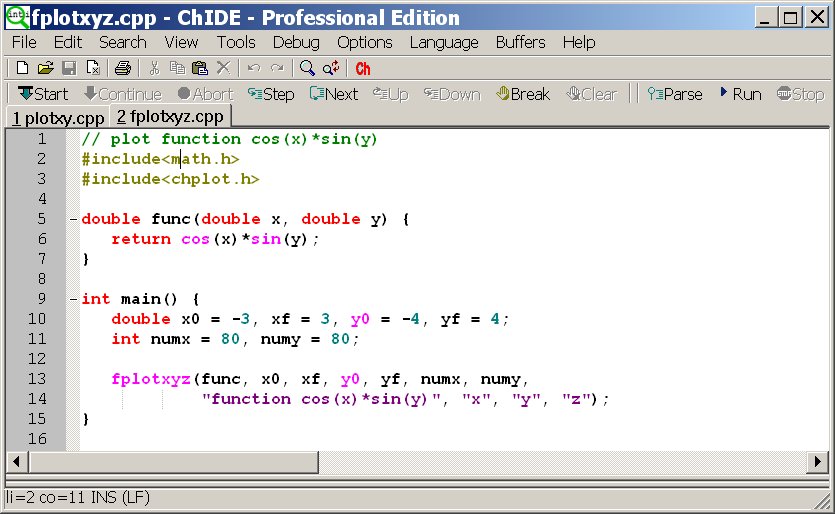Click the status bar text "li=2 co=11 INS (LF)"
Screen dimensions: 835x514
(x=78, y=497)
